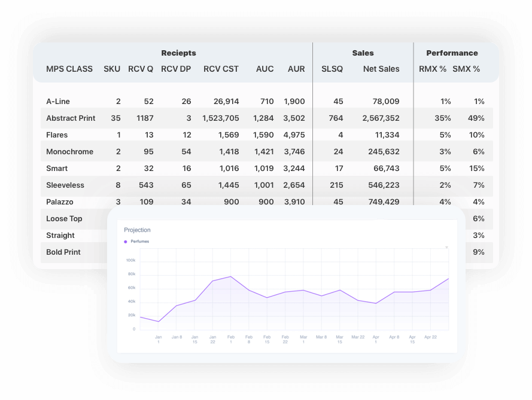Click Abstract Print RCV Q 1187
This screenshot has width=532, height=400.
pyautogui.click(x=145, y=118)
